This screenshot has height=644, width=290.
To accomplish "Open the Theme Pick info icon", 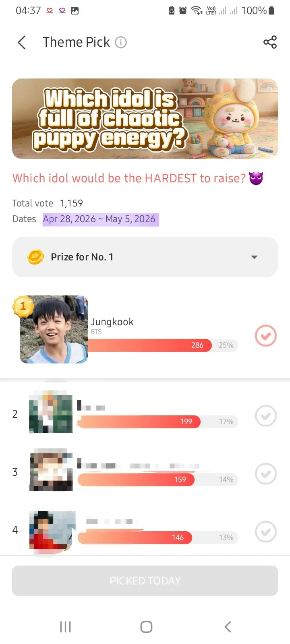I will [x=121, y=42].
